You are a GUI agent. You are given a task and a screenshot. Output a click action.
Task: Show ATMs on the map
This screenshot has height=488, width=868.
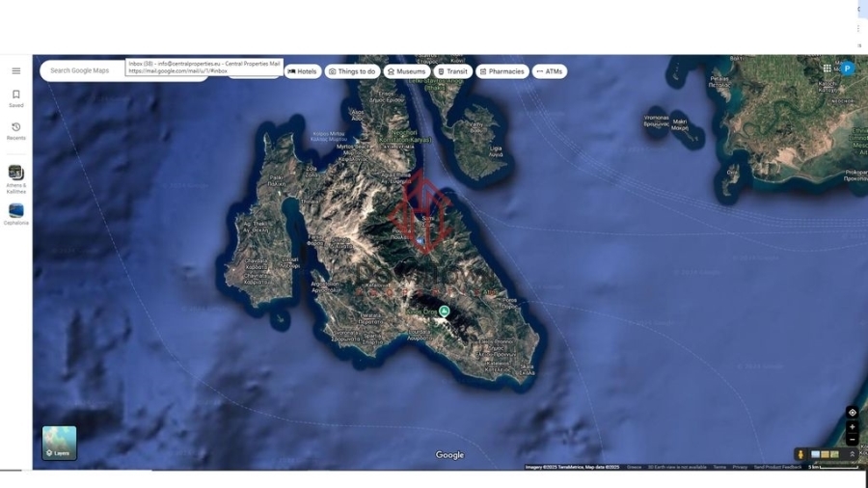point(549,71)
